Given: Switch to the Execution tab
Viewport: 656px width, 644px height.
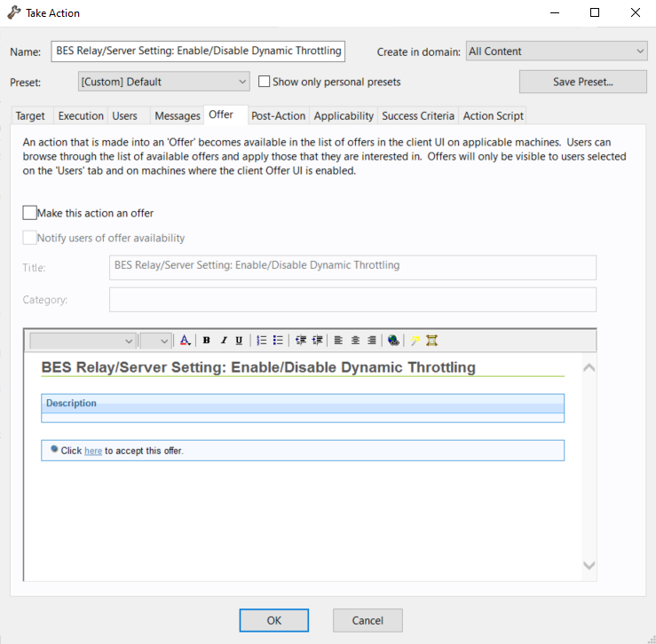Looking at the screenshot, I should click(x=81, y=116).
